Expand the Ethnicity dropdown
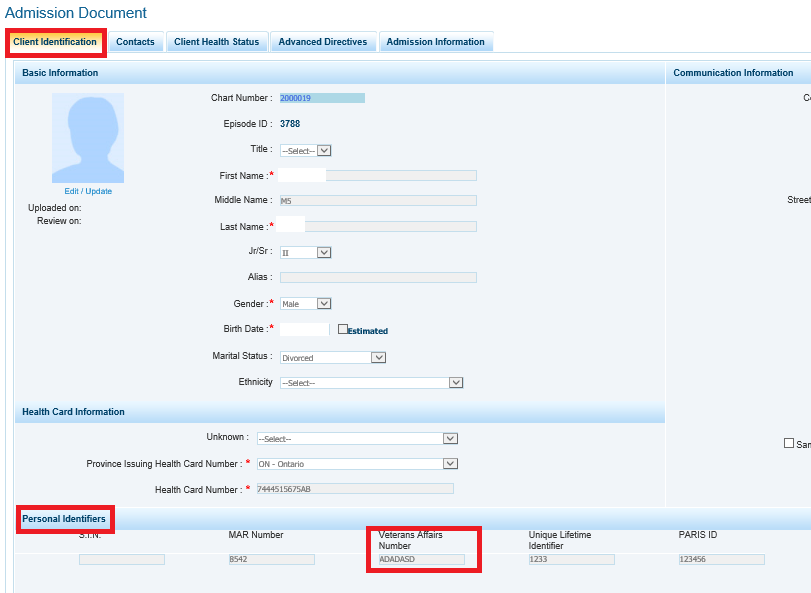This screenshot has width=811, height=593. click(x=371, y=383)
